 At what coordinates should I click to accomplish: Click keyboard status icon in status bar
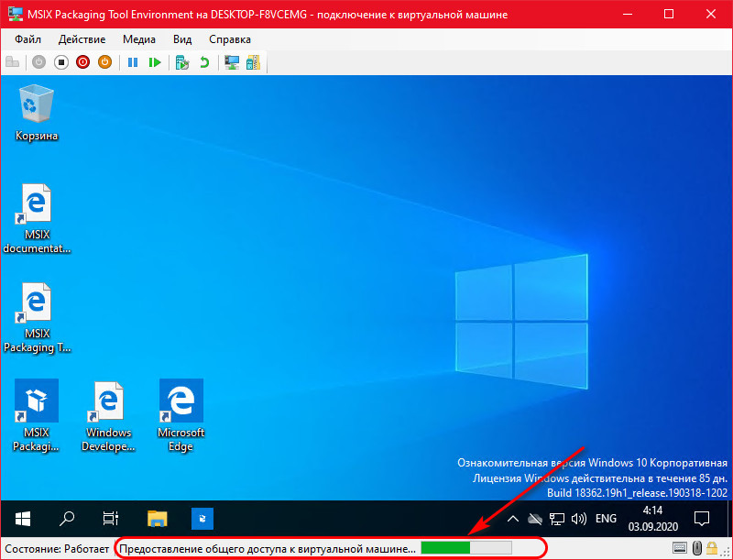click(x=680, y=547)
